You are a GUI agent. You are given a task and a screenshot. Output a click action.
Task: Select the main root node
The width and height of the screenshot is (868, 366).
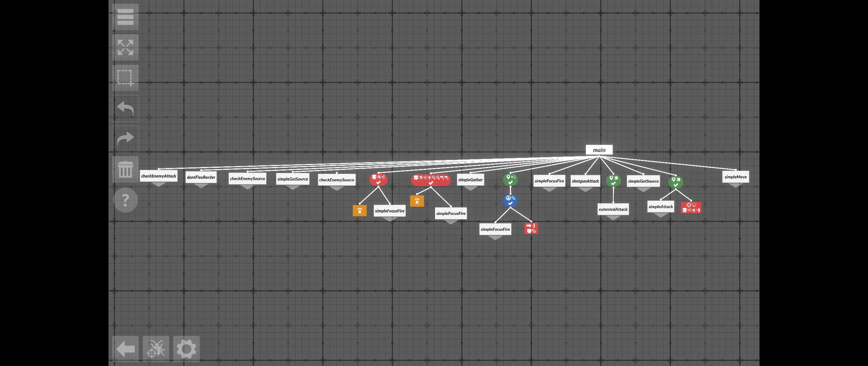pyautogui.click(x=599, y=150)
